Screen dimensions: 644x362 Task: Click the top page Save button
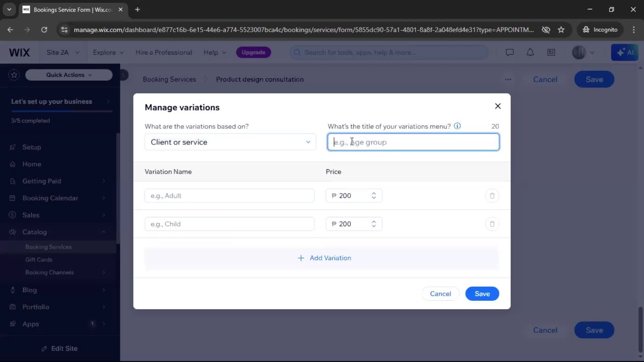594,79
